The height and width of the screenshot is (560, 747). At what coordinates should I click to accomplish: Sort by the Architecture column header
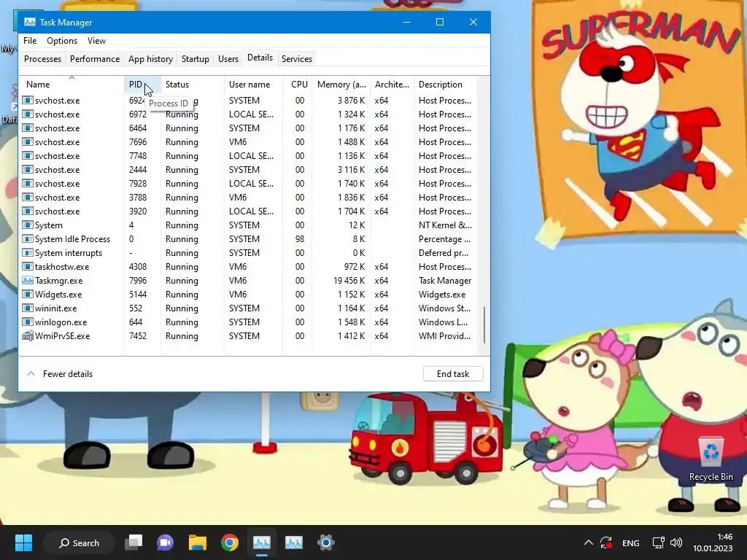tap(392, 85)
